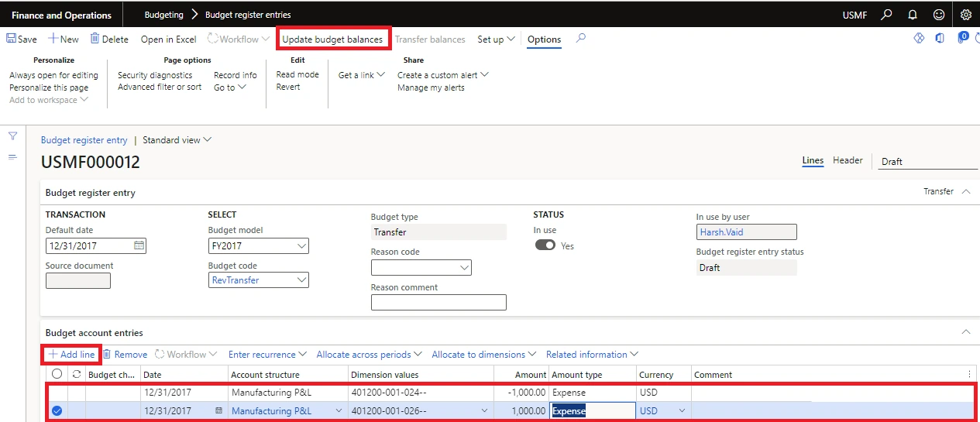Viewport: 980px width, 422px height.
Task: Click Update budget balances
Action: tap(332, 39)
